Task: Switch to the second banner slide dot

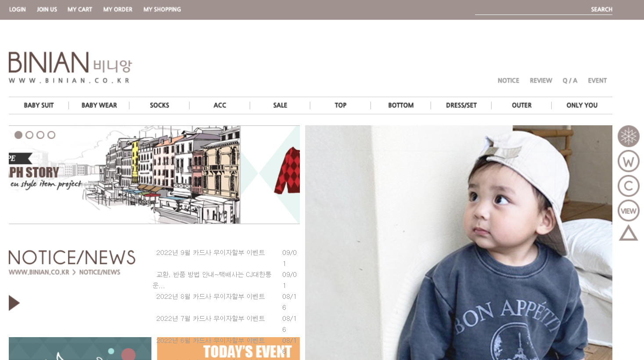Action: click(x=29, y=135)
